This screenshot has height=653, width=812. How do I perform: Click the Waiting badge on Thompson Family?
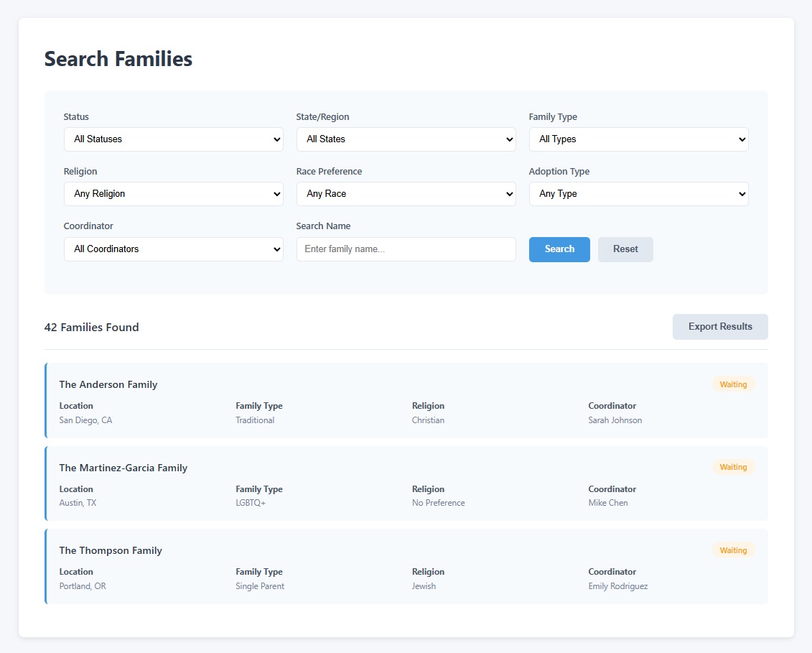click(x=733, y=550)
